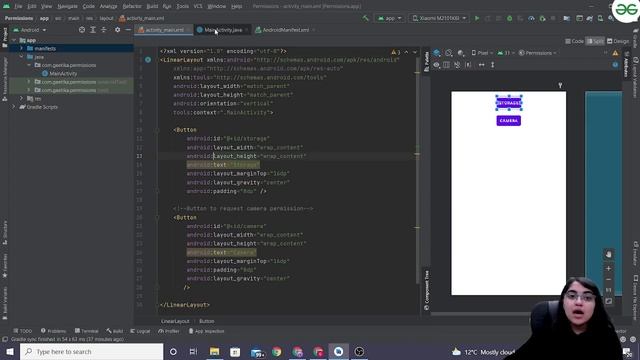Screen dimensions: 640x360
Task: Open the API 31 version dropdown
Action: click(505, 53)
